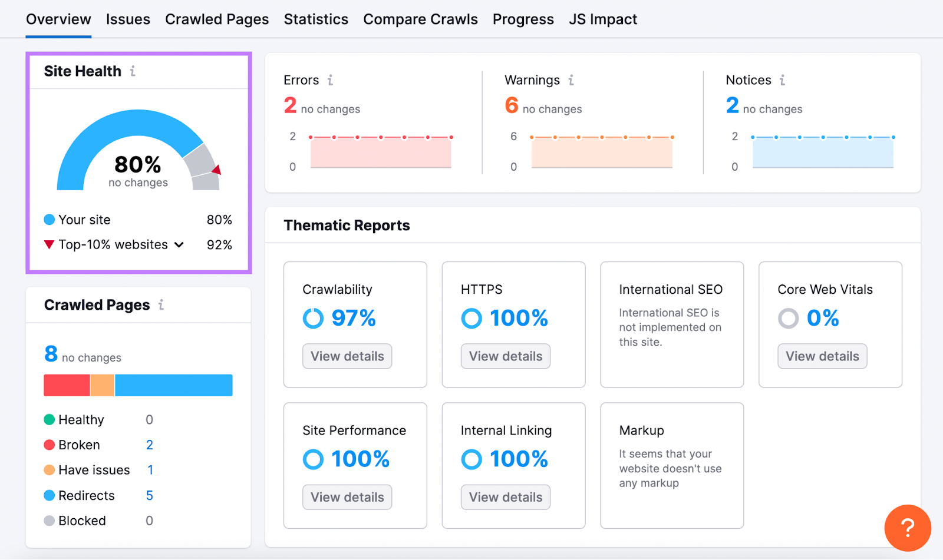The width and height of the screenshot is (943, 560).
Task: Click the errors count 2
Action: 290,105
